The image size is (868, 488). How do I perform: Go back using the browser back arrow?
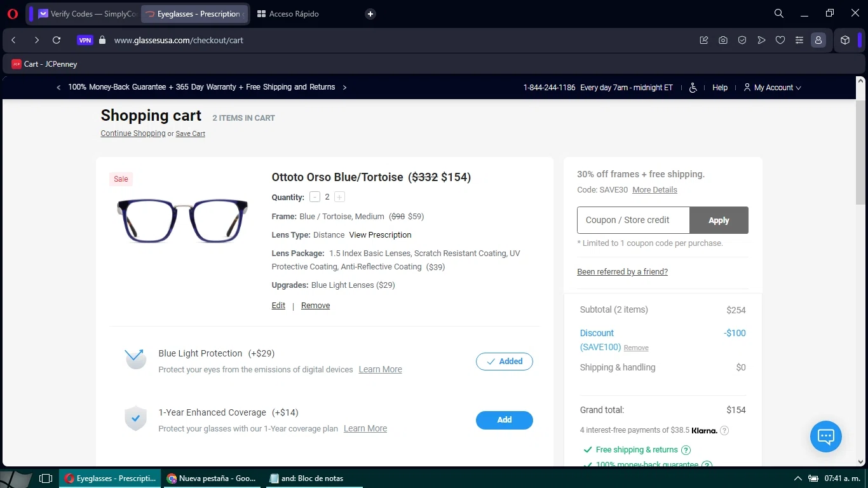[x=13, y=40]
